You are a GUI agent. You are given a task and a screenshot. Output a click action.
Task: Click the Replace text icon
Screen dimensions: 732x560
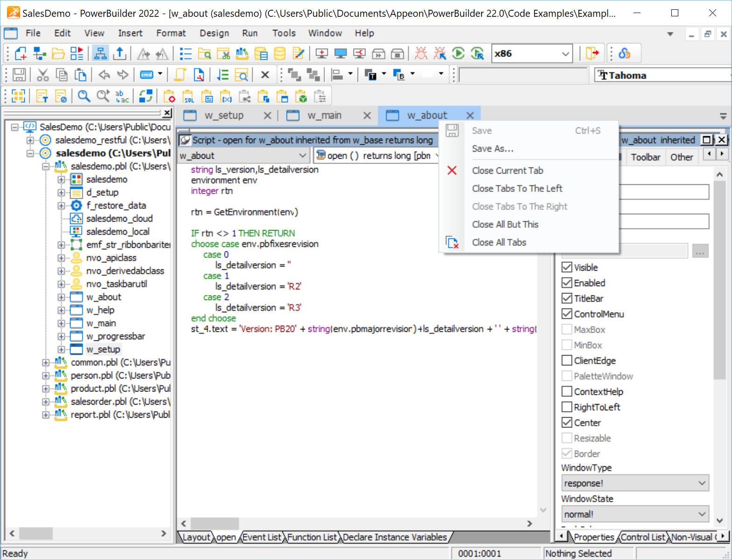click(122, 96)
